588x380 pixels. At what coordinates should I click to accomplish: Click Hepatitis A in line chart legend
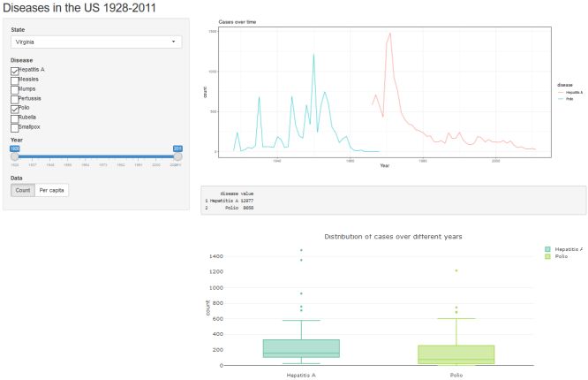570,93
